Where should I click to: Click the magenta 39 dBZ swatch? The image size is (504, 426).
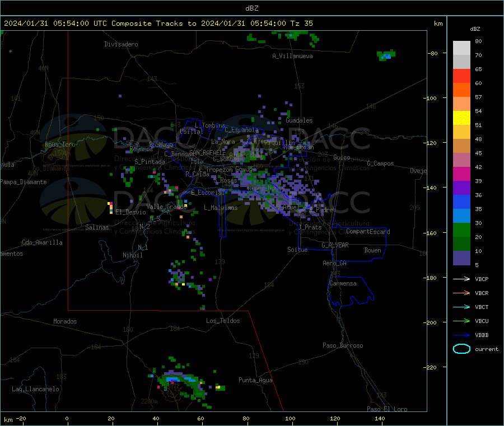pyautogui.click(x=461, y=174)
